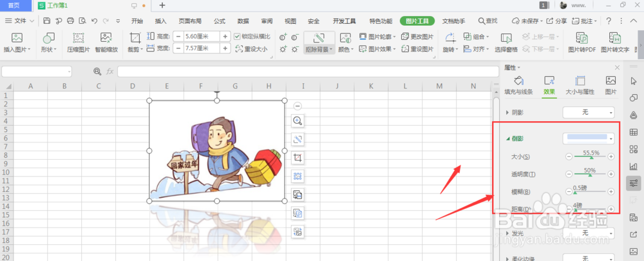Viewport: 644px width, 261px height.
Task: Switch to the Insert (插入) ribbon tab
Action: click(160, 21)
